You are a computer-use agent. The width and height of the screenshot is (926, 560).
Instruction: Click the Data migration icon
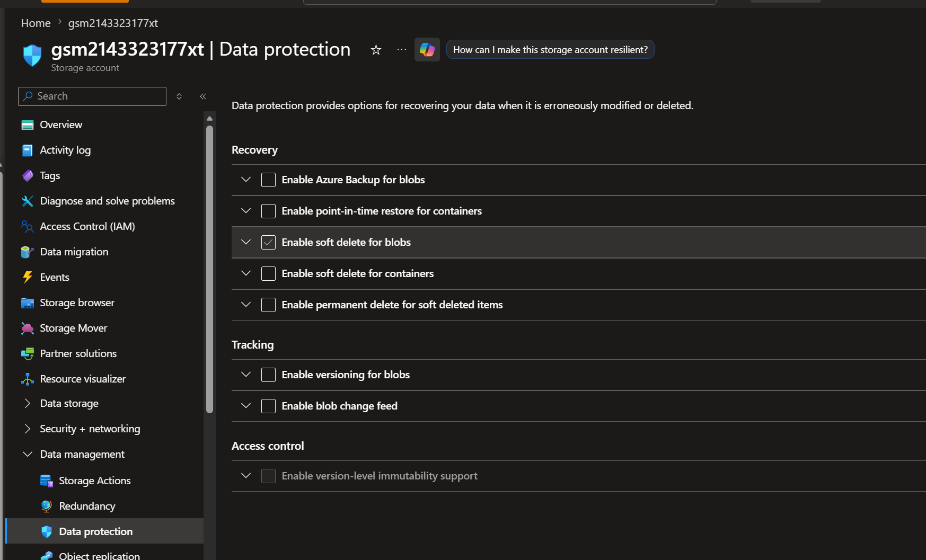(28, 252)
